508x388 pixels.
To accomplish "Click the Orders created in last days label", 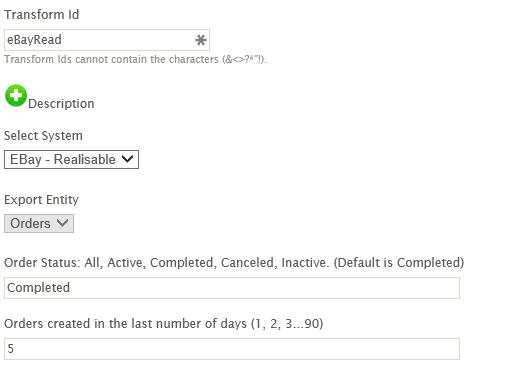I will (x=164, y=324).
